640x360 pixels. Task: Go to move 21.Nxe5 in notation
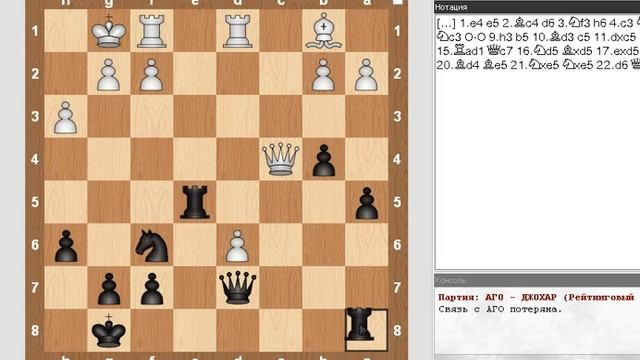click(x=535, y=65)
